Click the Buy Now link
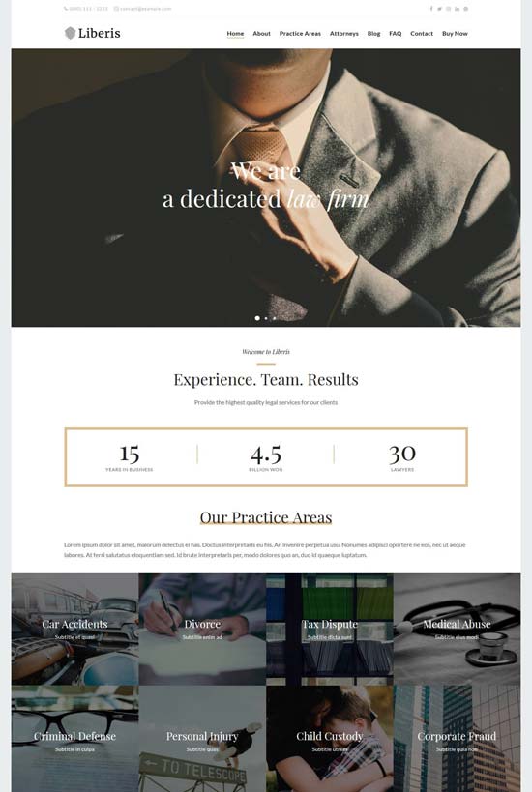The image size is (532, 792). click(x=455, y=33)
